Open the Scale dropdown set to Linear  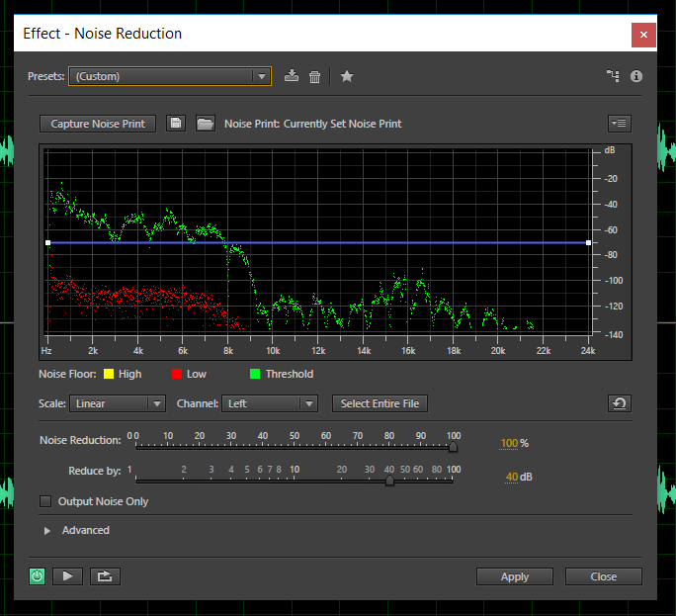click(x=118, y=403)
